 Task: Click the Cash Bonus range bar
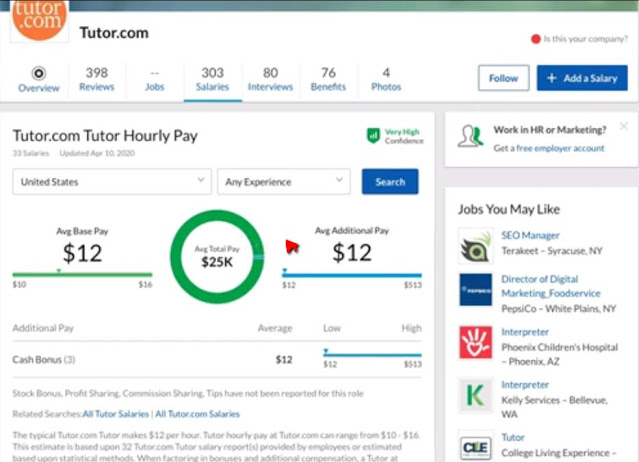click(x=372, y=355)
